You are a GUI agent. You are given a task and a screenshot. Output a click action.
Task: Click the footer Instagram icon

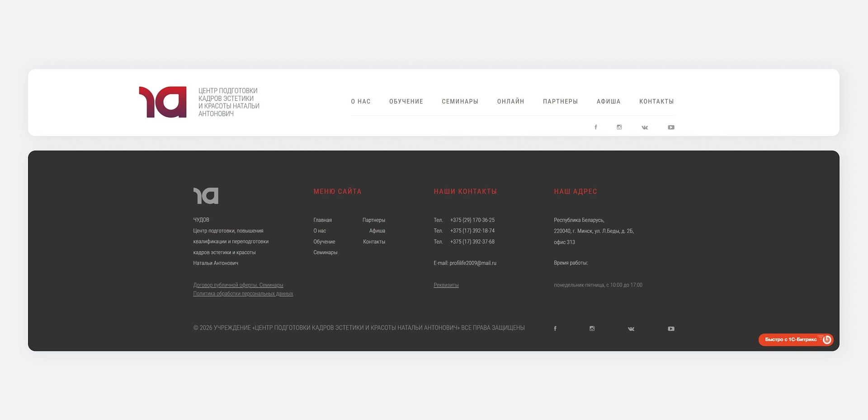[592, 329]
